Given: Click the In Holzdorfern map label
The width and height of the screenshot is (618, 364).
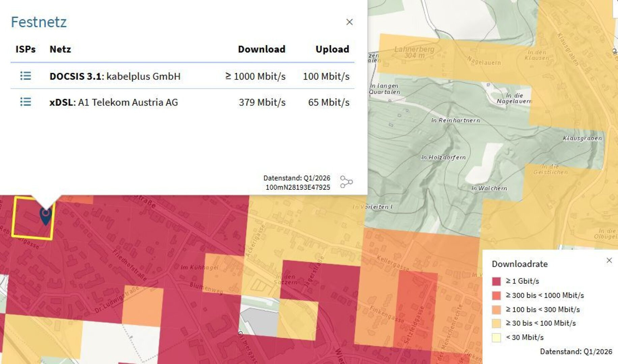Looking at the screenshot, I should pos(443,157).
